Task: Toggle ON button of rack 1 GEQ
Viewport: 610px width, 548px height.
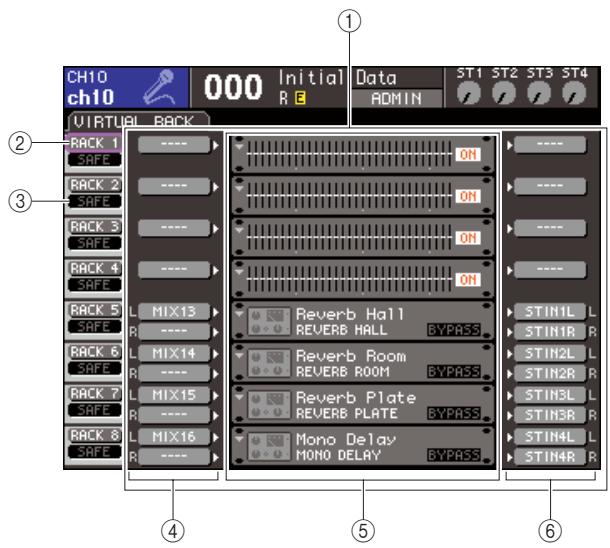Action: (468, 154)
